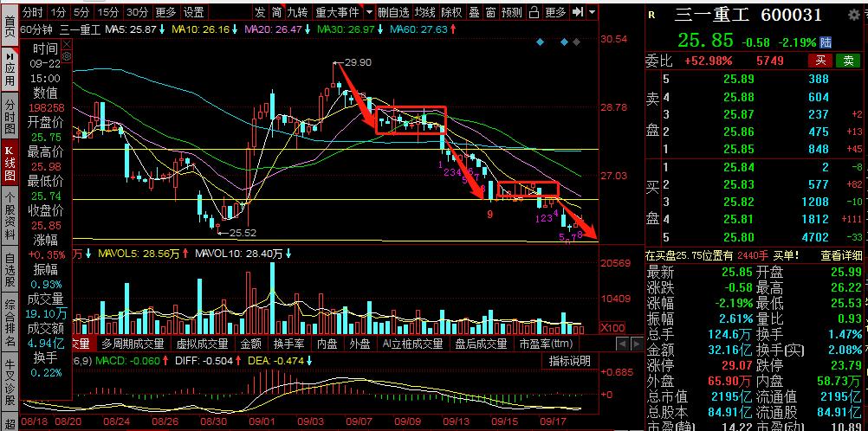This screenshot has width=868, height=431.
Task: Click the 29.90 high price marker on chart
Action: click(358, 62)
